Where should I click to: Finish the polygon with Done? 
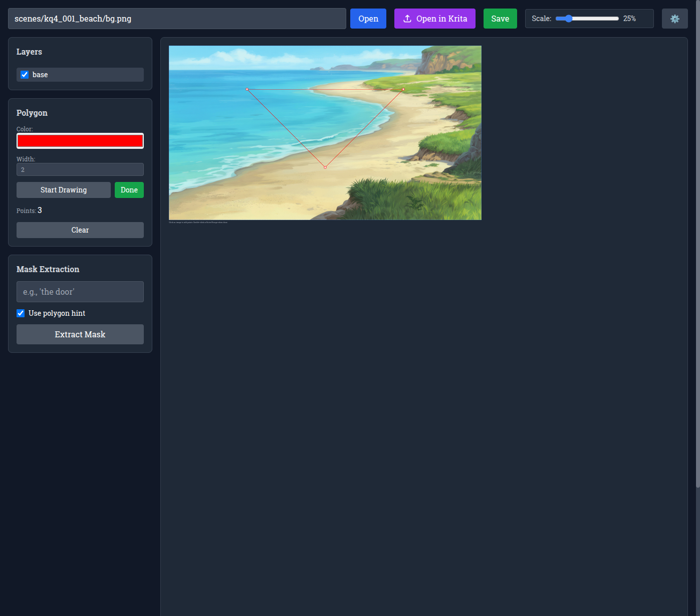(x=129, y=190)
